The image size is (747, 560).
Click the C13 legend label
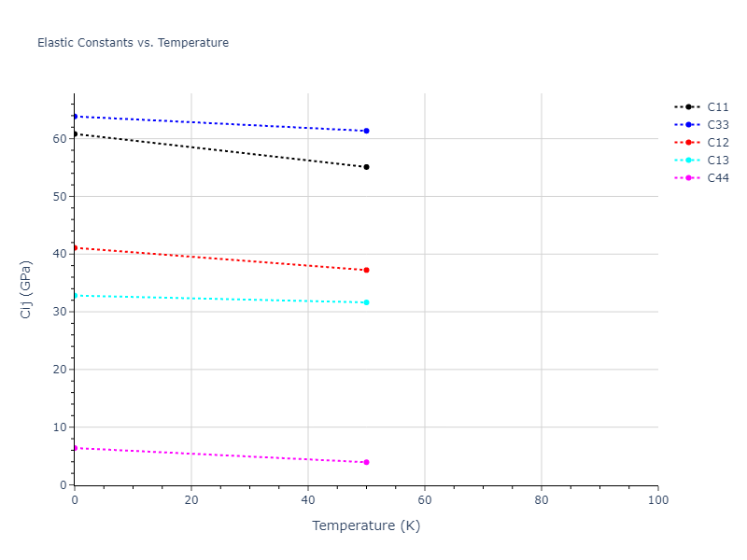[x=717, y=161]
